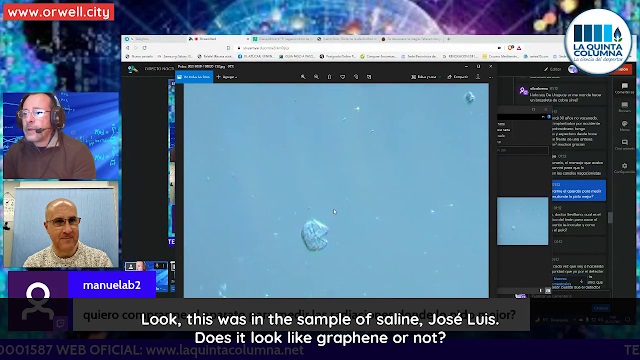Open the photo viewer's more options ellipsis
The width and height of the screenshot is (640, 360).
click(x=491, y=77)
